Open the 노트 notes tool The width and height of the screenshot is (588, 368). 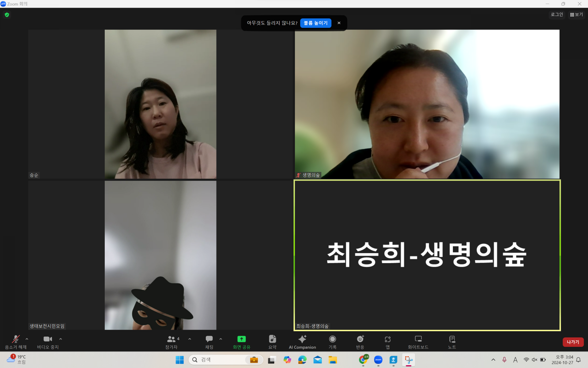click(x=452, y=342)
